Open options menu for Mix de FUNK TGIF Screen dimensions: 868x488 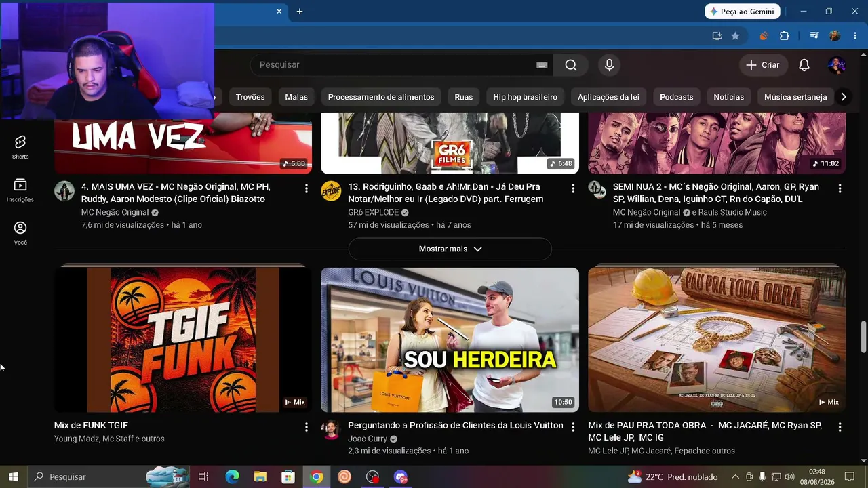click(x=306, y=427)
